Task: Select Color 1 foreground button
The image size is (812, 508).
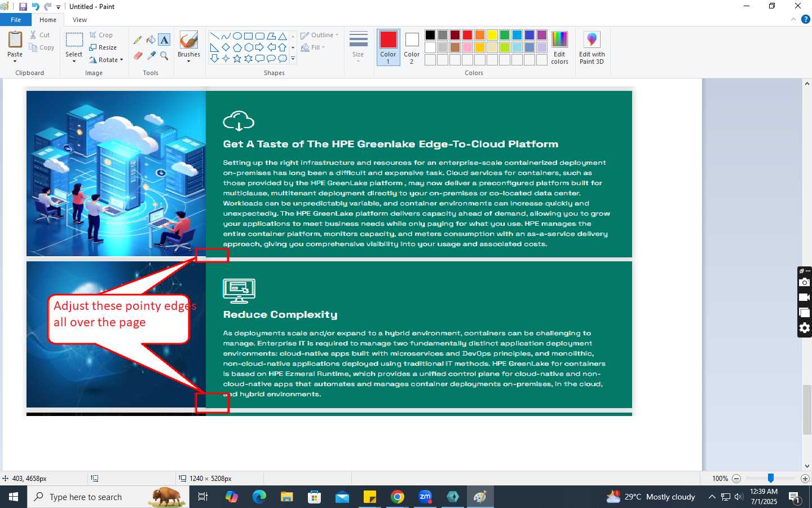Action: pyautogui.click(x=388, y=47)
